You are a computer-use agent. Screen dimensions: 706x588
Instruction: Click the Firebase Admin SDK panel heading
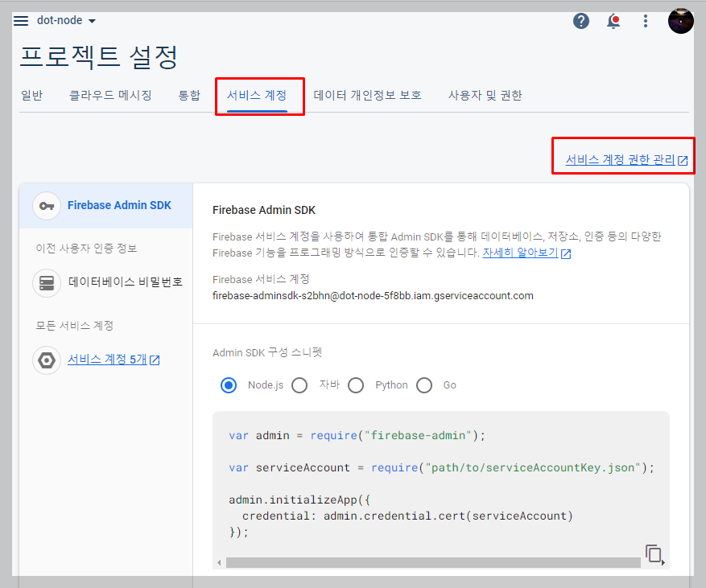[x=264, y=210]
